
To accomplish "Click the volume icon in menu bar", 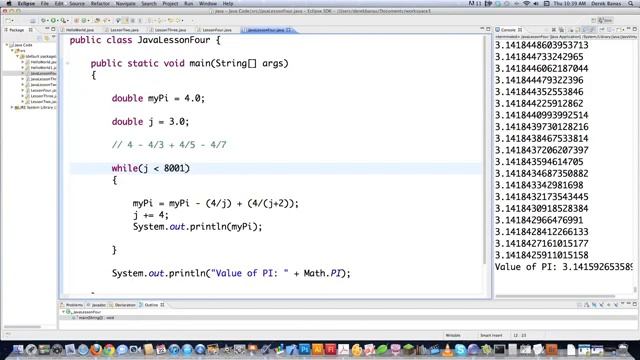I will (x=536, y=3).
